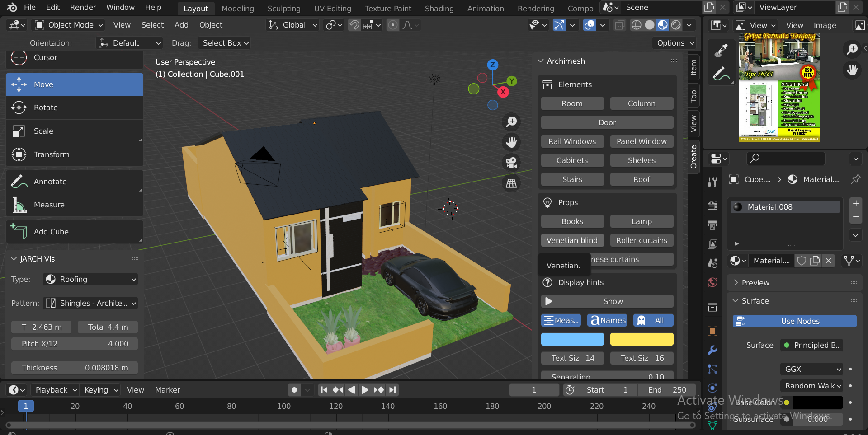This screenshot has height=435, width=868.
Task: Open the Item sidebar tab
Action: point(693,68)
